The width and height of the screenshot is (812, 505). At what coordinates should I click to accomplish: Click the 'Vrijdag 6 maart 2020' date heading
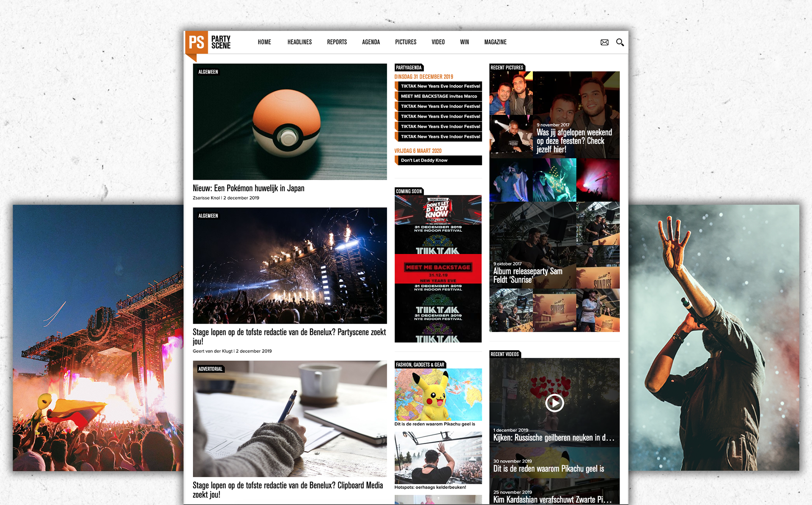pos(418,151)
